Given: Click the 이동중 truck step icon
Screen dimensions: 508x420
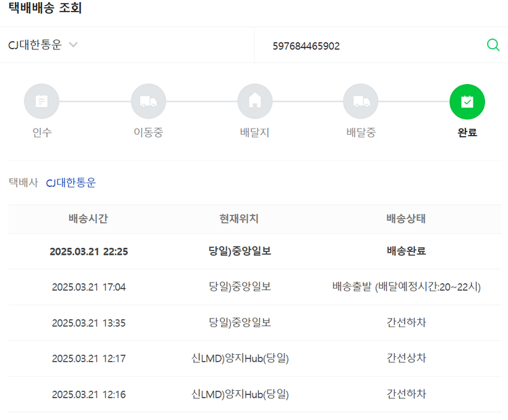Looking at the screenshot, I should pyautogui.click(x=148, y=102).
